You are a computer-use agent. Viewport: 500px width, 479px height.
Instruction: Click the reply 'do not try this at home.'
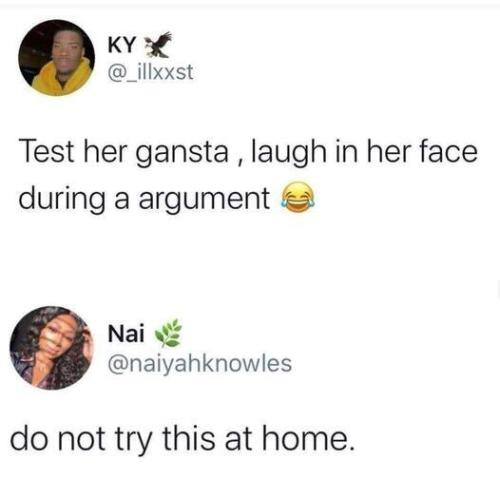[x=181, y=439]
